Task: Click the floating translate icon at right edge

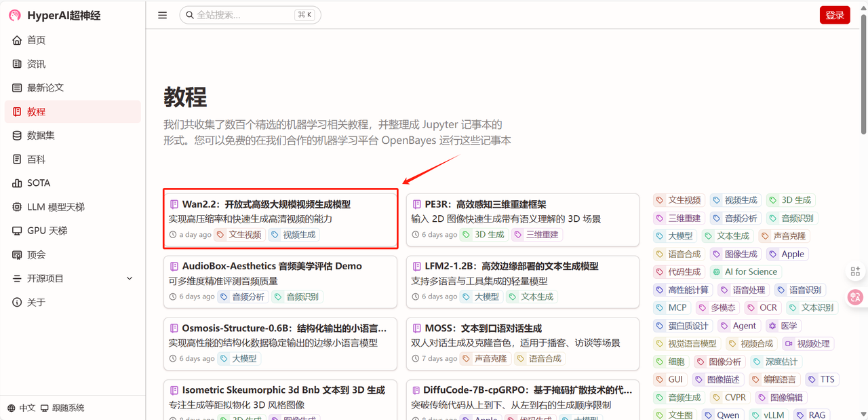Action: coord(855,297)
